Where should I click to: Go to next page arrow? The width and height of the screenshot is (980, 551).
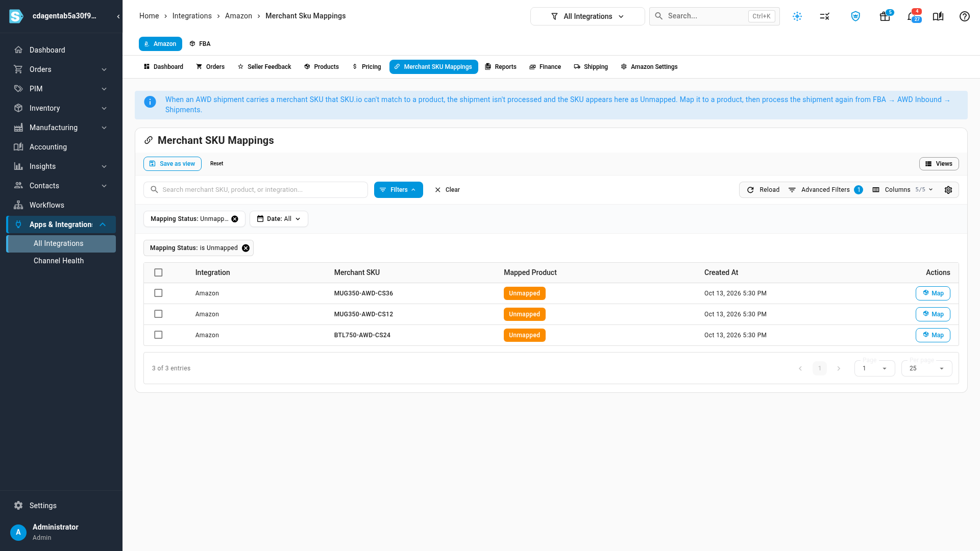coord(839,368)
